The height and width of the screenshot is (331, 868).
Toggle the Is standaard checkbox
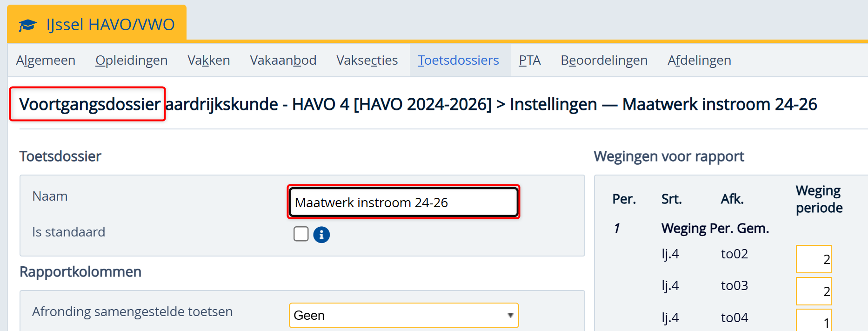tap(301, 234)
